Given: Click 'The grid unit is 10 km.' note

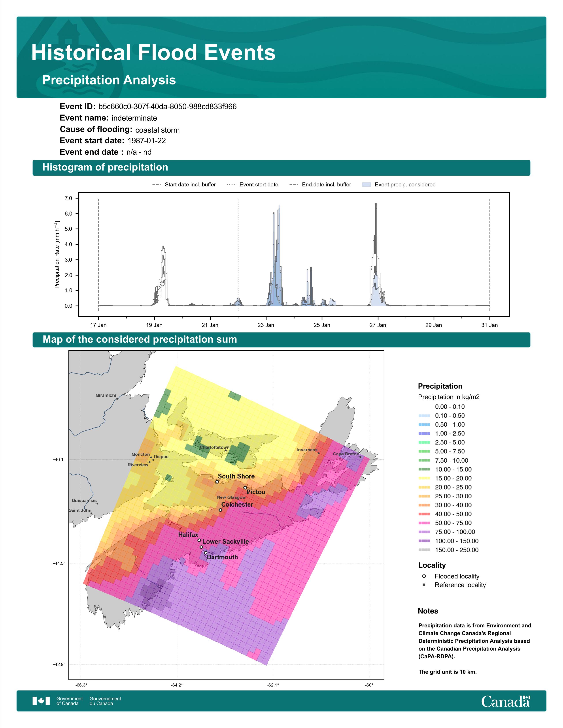Looking at the screenshot, I should pos(448,672).
